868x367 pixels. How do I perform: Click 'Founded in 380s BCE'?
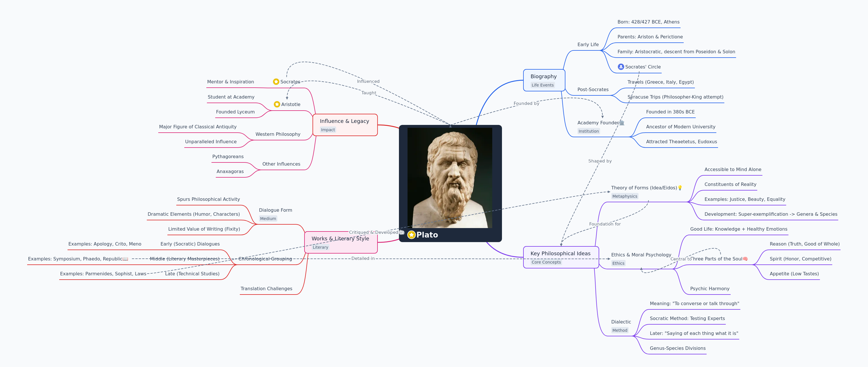coord(670,112)
